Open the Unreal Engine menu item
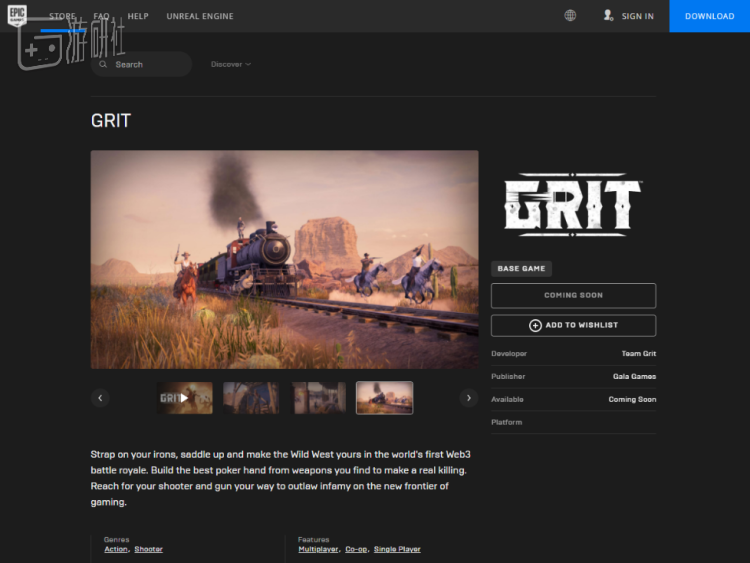The width and height of the screenshot is (750, 563). point(200,16)
